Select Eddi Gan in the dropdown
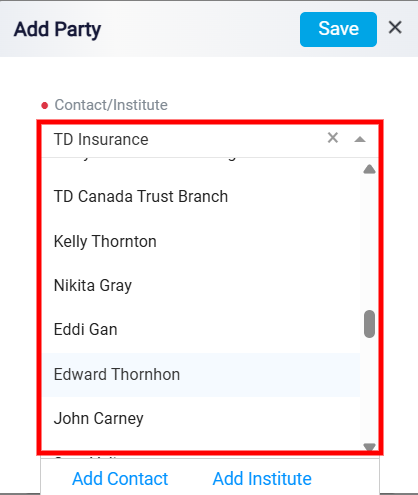Viewport: 418px width, 495px height. (201, 330)
